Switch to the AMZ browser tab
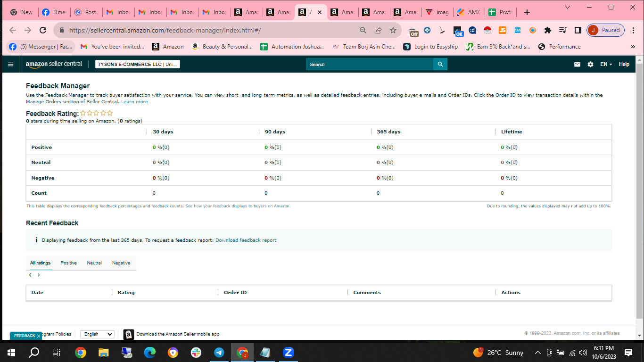The image size is (644, 362). point(469,12)
